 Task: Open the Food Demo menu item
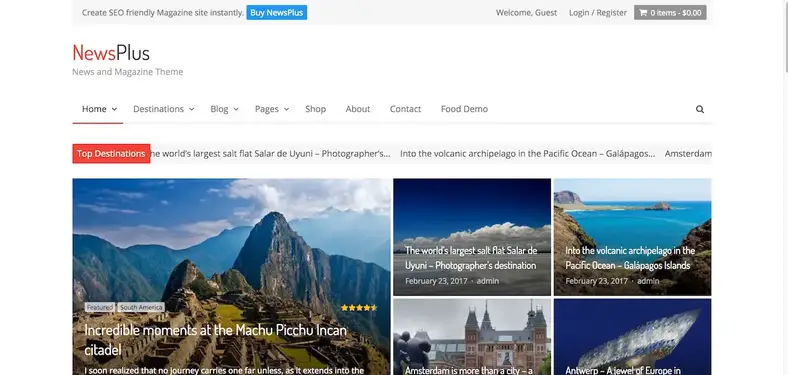coord(464,109)
